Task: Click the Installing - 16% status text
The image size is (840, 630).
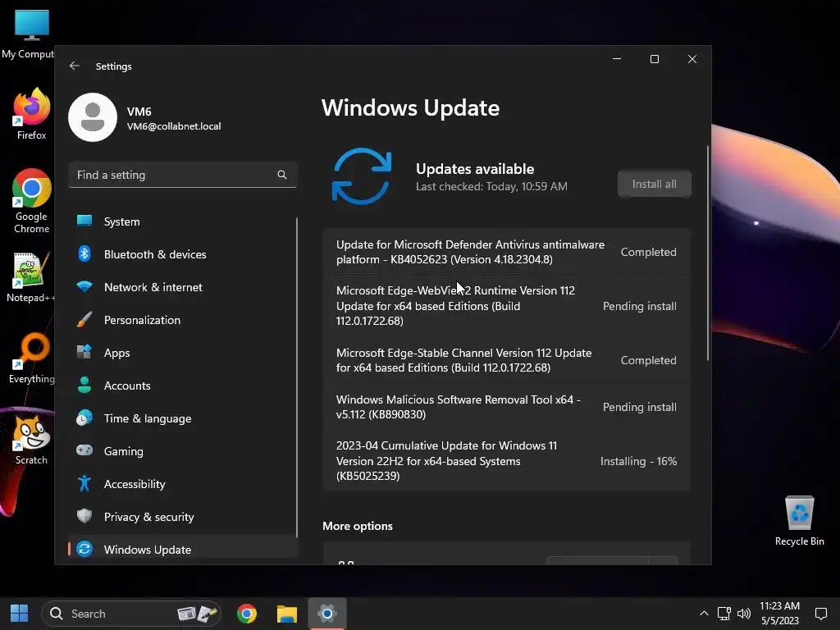Action: [x=638, y=461]
